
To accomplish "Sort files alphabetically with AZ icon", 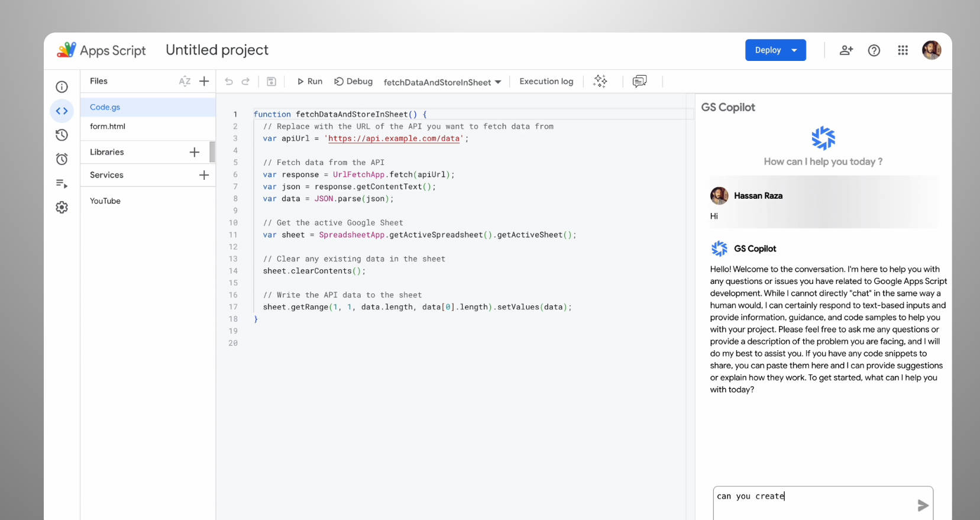I will pyautogui.click(x=185, y=81).
